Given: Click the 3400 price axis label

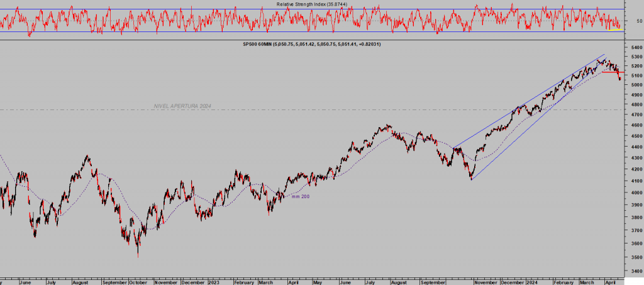Looking at the screenshot, I should (x=636, y=271).
